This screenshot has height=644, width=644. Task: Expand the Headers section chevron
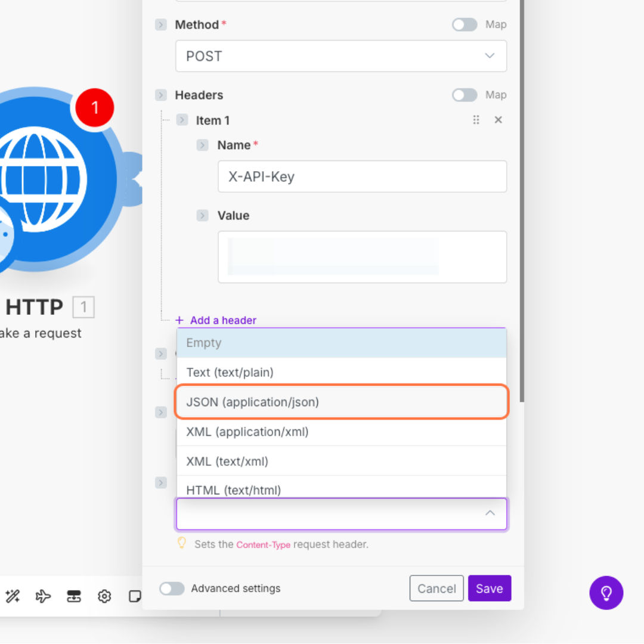(161, 95)
